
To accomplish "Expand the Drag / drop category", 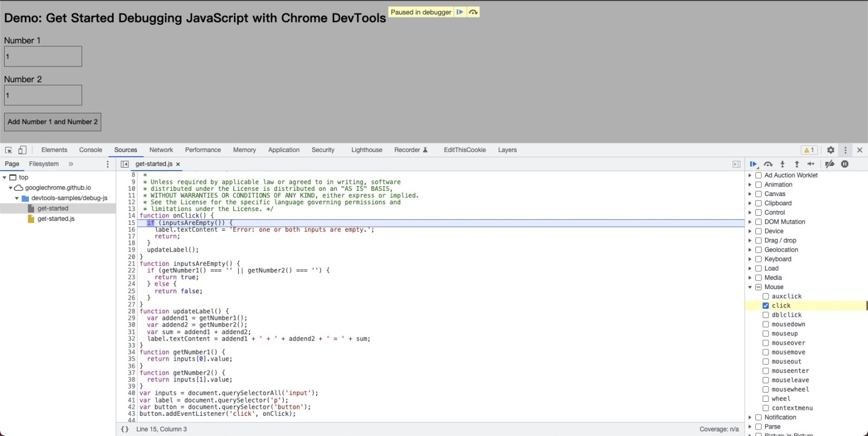I will point(751,241).
